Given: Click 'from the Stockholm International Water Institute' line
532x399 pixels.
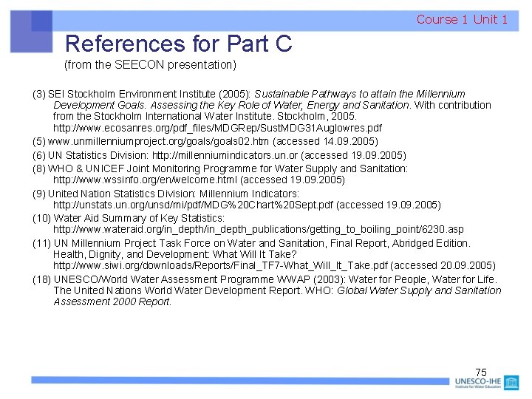Looking at the screenshot, I should click(x=205, y=116).
